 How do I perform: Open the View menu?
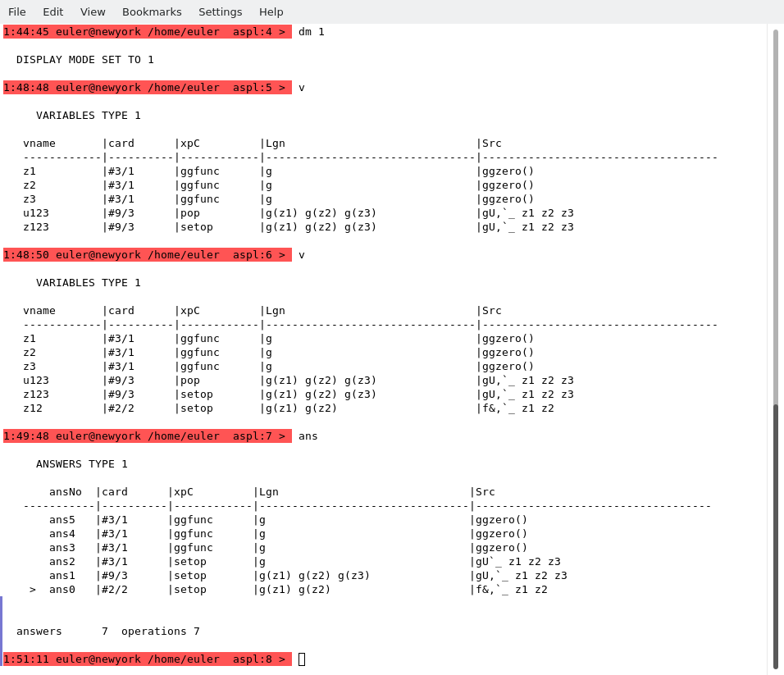point(93,11)
